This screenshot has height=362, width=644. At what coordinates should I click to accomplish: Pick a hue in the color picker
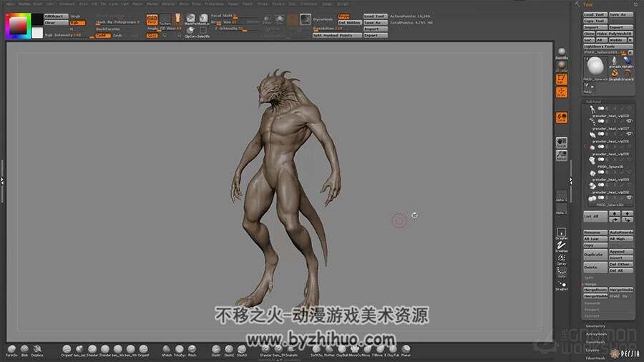coord(18,26)
